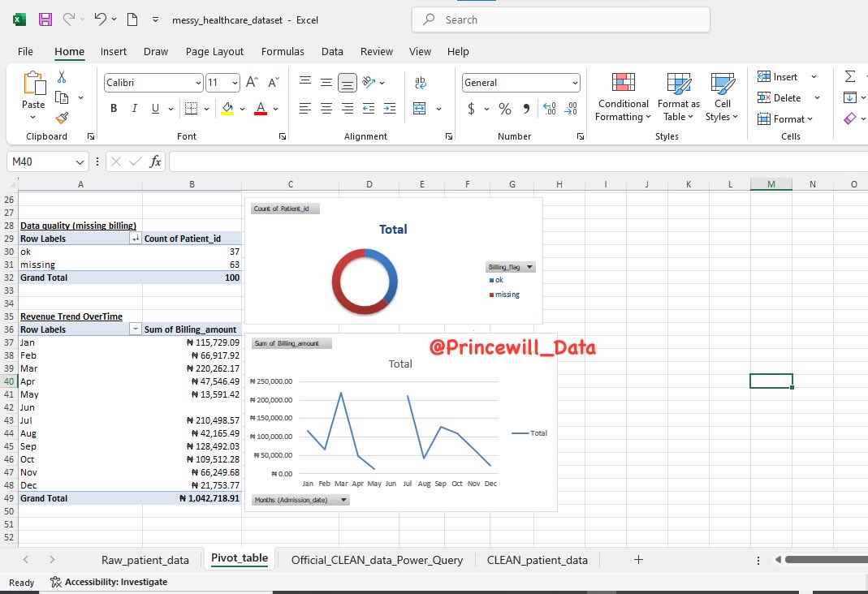The image size is (868, 594).
Task: Click Insert Function fx icon
Action: point(156,161)
